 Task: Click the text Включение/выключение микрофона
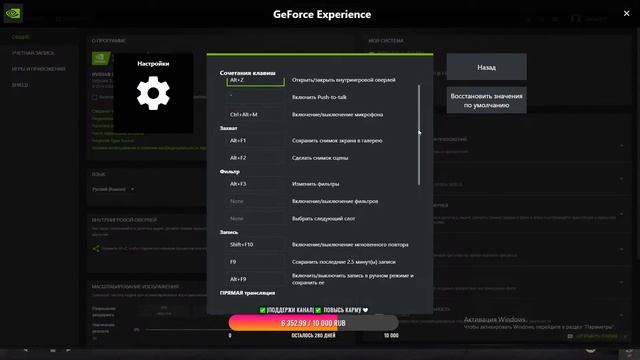[338, 115]
